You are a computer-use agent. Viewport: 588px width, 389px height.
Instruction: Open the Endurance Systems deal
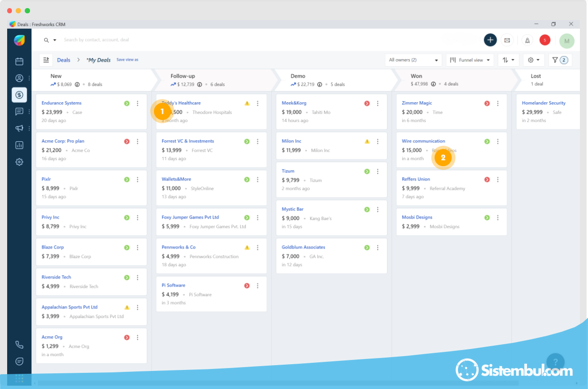61,103
